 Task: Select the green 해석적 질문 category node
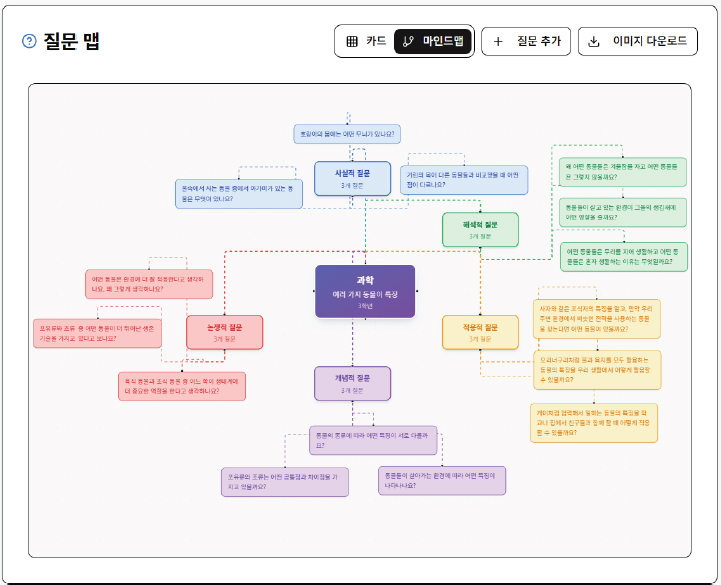point(480,230)
